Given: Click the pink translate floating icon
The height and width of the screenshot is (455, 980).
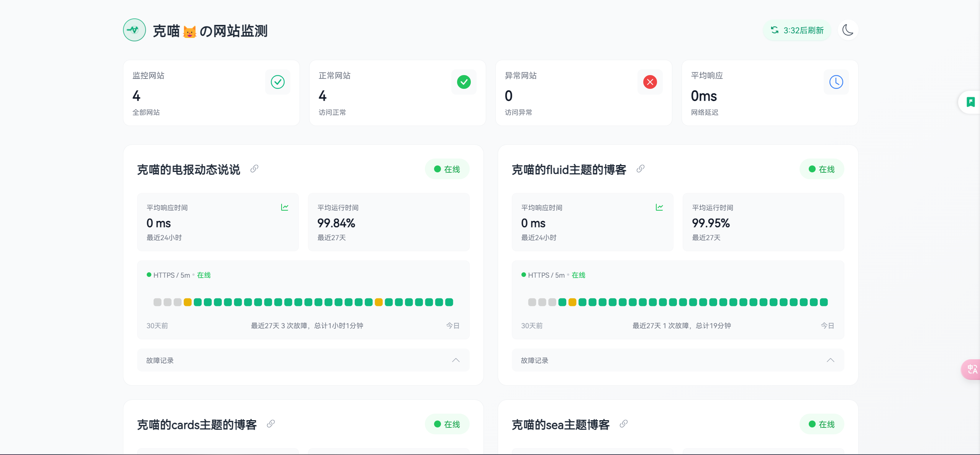Looking at the screenshot, I should pyautogui.click(x=972, y=369).
